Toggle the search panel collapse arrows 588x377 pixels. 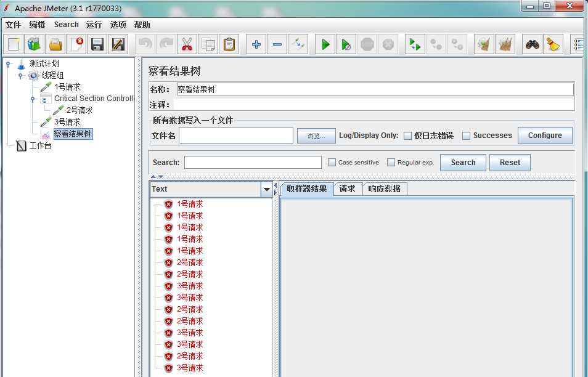[157, 176]
